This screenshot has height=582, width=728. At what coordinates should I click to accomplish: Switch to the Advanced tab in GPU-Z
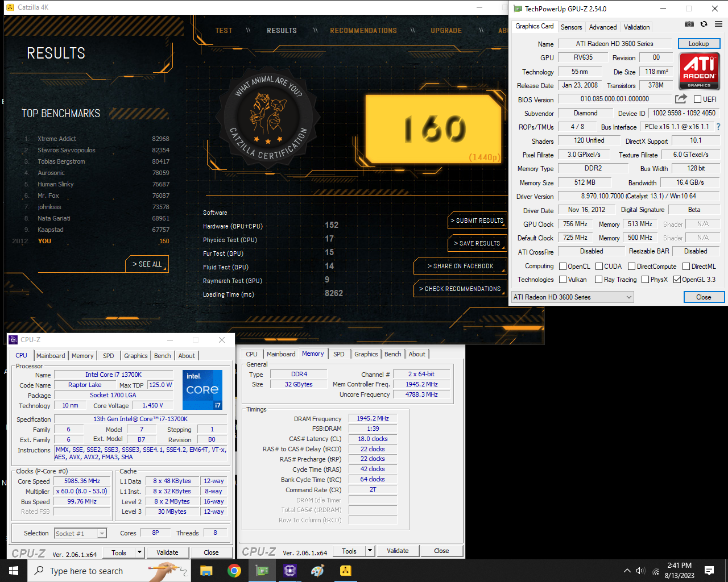[603, 27]
